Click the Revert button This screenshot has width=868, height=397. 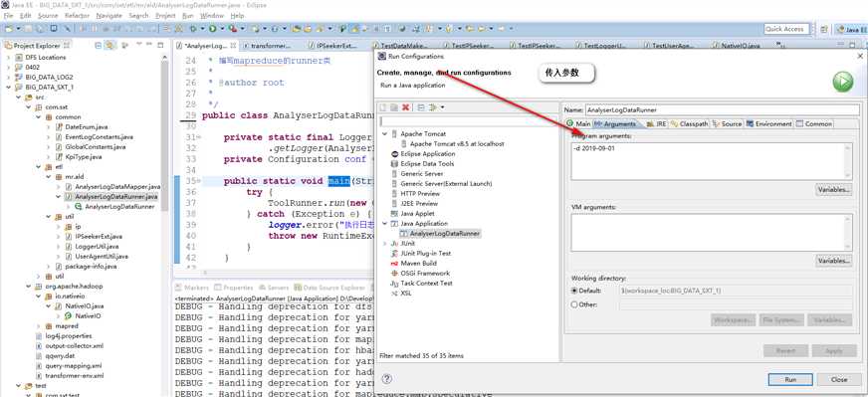(785, 350)
